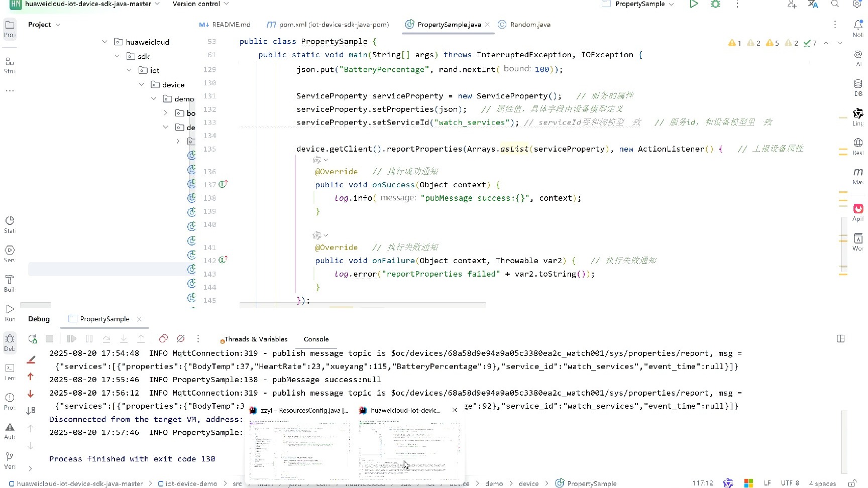Expand the bo folder node
Viewport: 868px width, 488px height.
pos(166,113)
